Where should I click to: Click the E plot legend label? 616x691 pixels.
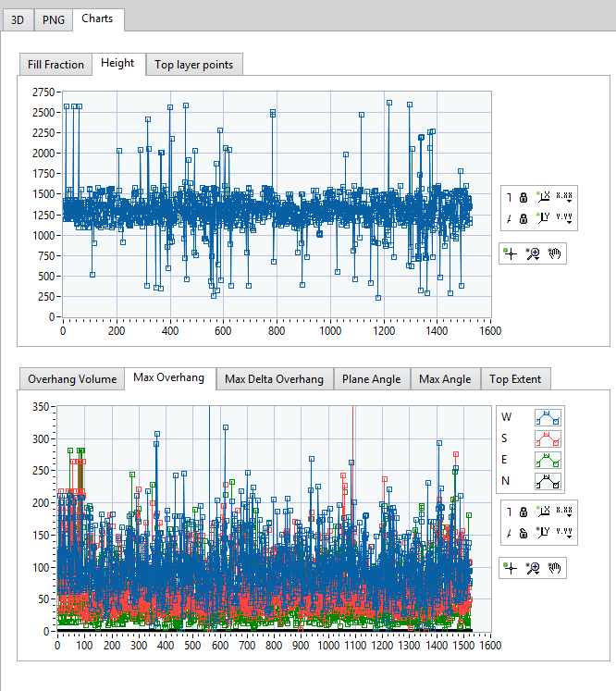[x=504, y=460]
